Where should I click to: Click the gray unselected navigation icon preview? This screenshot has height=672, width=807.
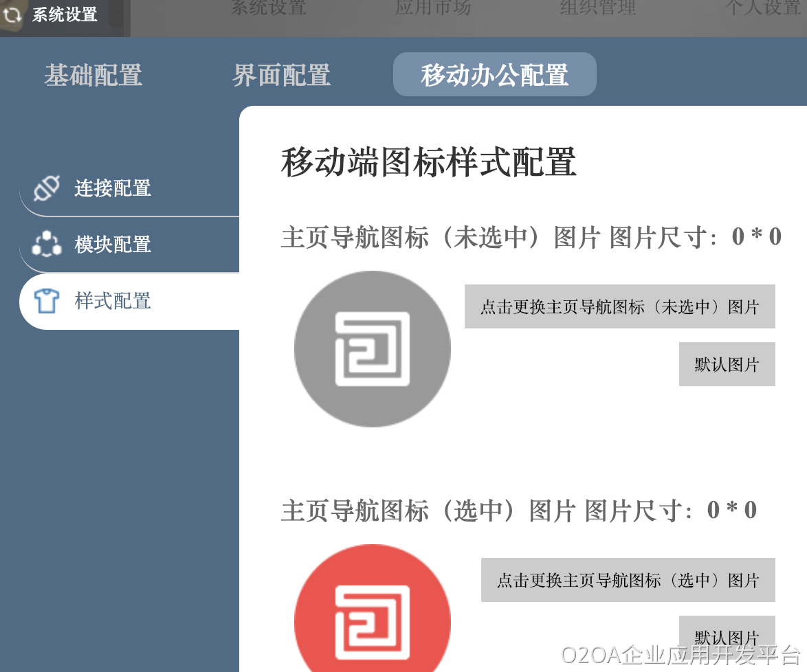point(372,348)
